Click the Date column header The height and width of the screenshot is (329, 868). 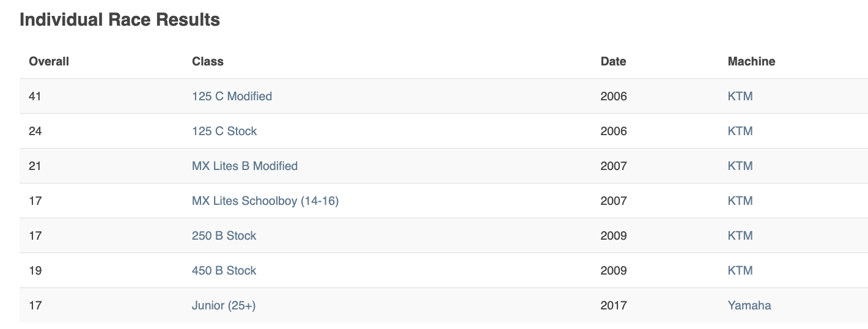[x=613, y=62]
